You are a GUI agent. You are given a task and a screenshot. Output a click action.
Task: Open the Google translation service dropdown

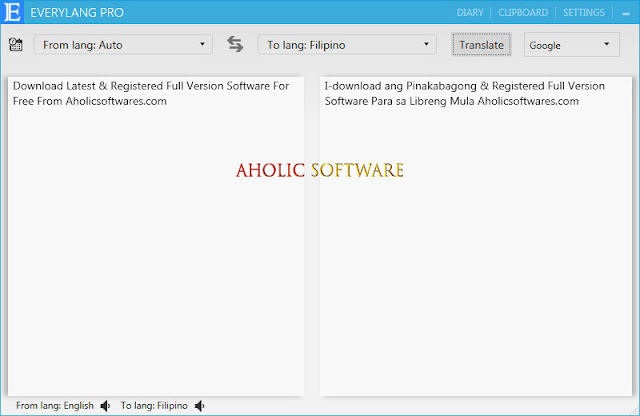[571, 45]
